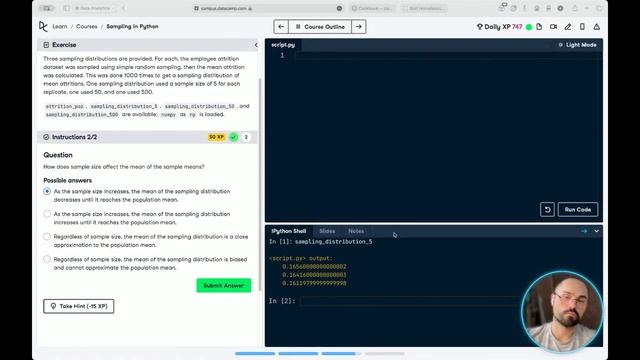
Task: Click the shell clear arrow icon
Action: (584, 231)
